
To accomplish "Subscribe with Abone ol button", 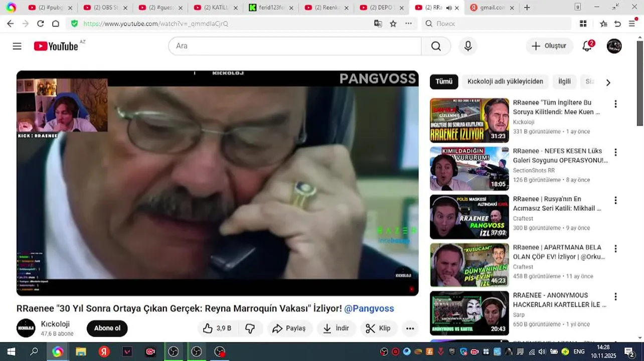I will (x=107, y=328).
